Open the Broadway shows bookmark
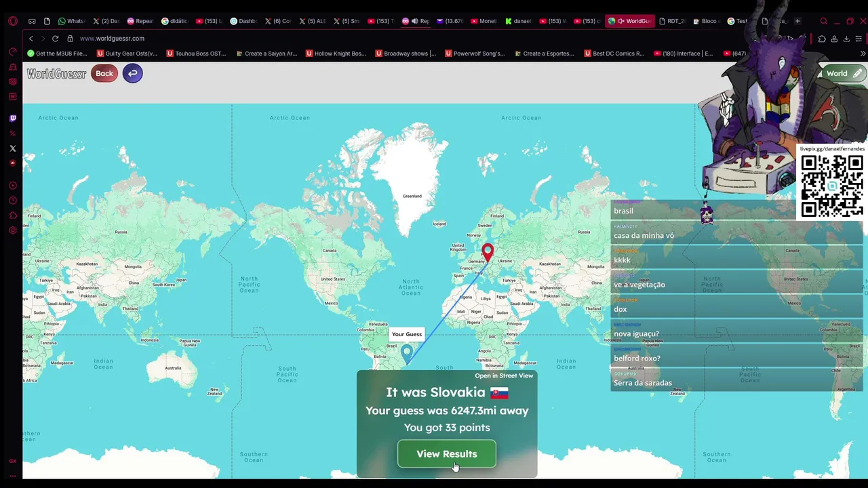This screenshot has height=488, width=868. pyautogui.click(x=406, y=54)
